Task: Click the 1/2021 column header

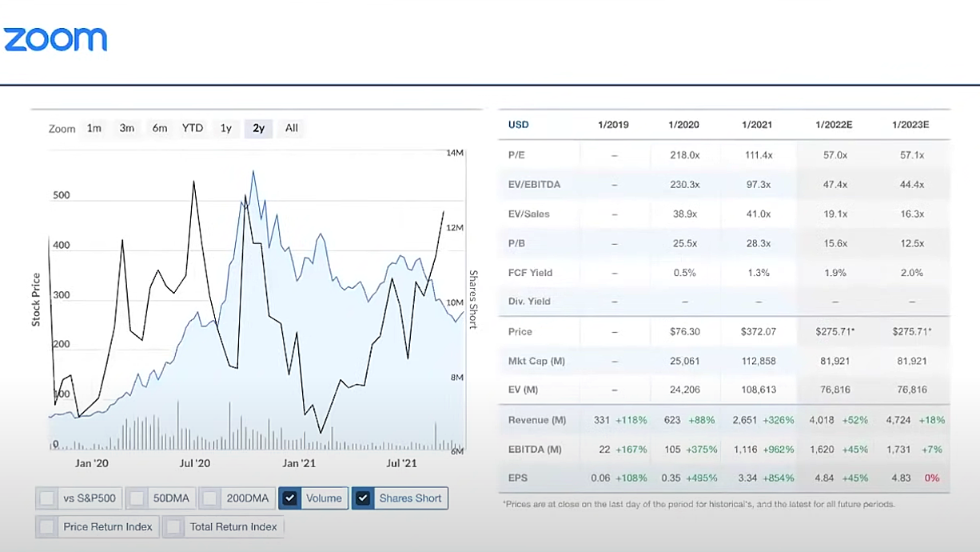Action: click(x=758, y=125)
